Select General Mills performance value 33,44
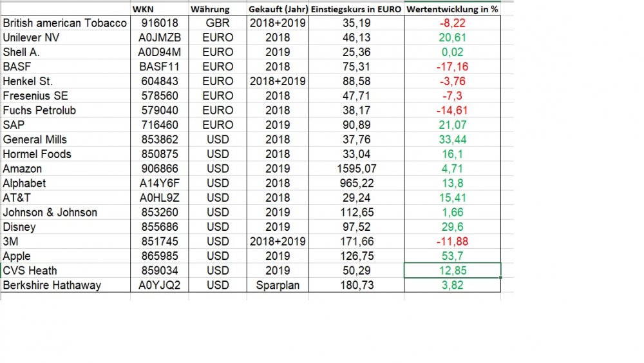Viewport: 644px width, 363px height. click(x=452, y=139)
